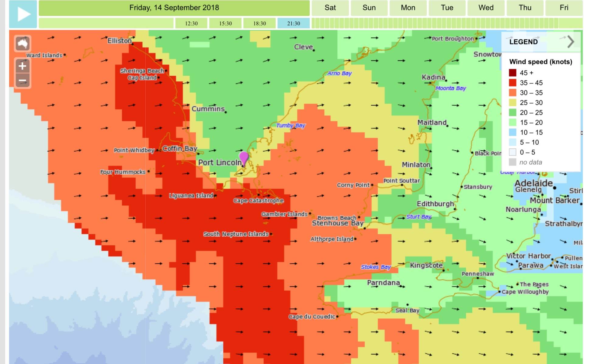Click the LEGEND panel title
594x364 pixels.
[x=523, y=42]
